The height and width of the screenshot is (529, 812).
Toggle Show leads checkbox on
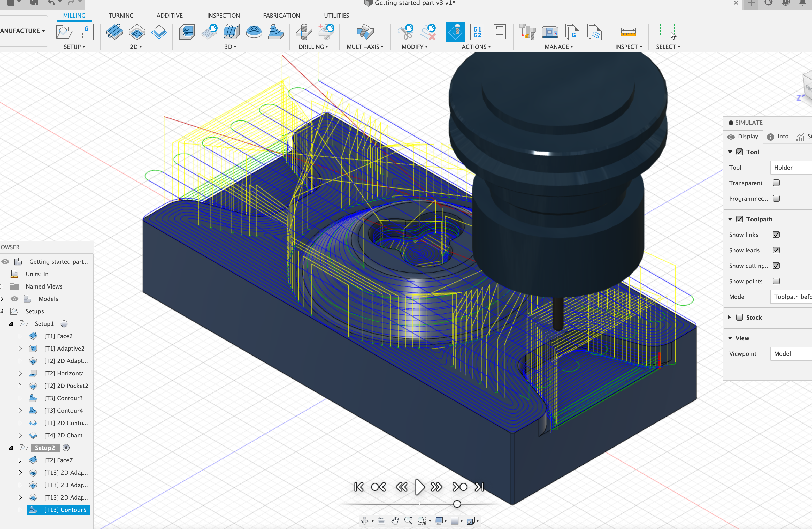[x=777, y=250]
